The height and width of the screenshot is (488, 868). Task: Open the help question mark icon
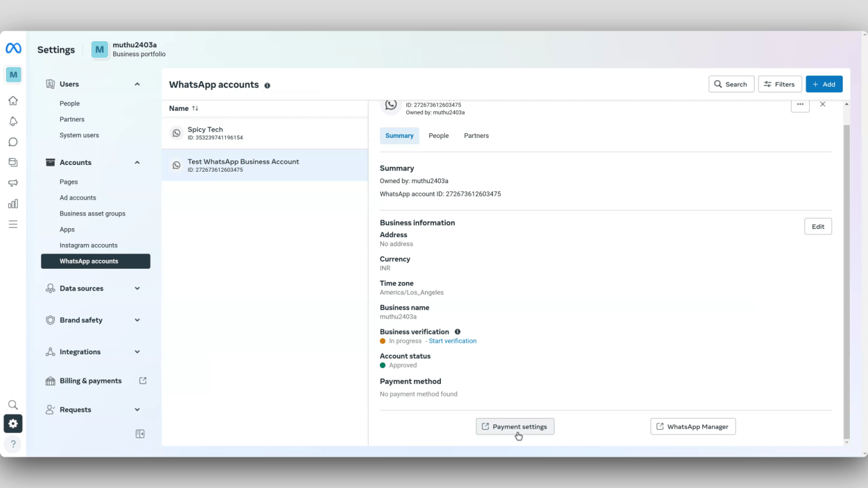coord(13,444)
